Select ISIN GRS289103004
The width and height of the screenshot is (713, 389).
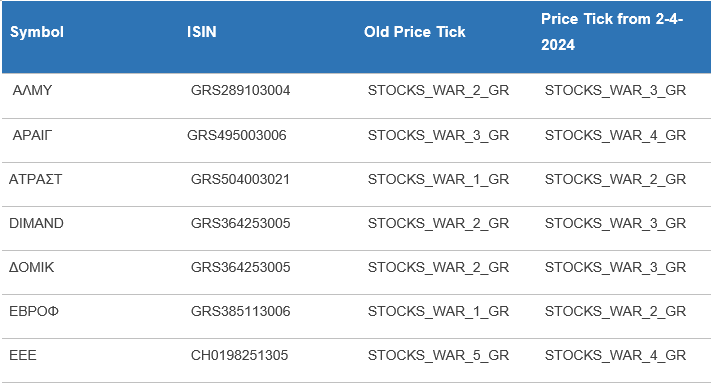click(240, 91)
